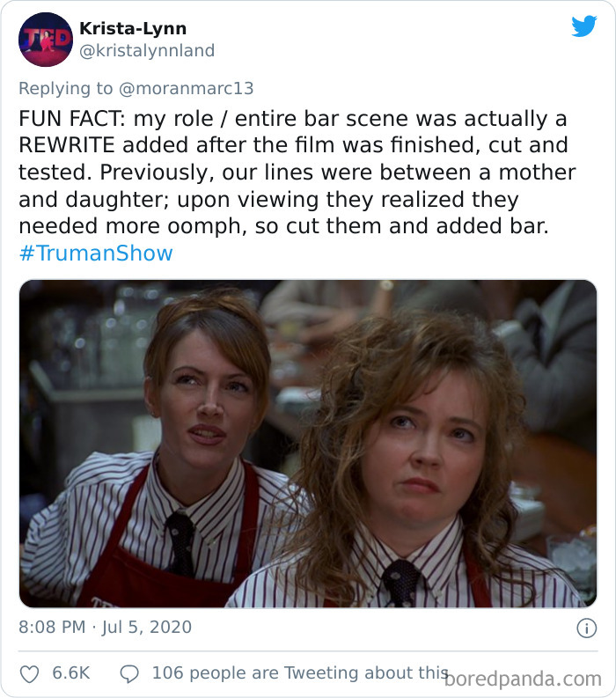Image resolution: width=616 pixels, height=698 pixels.
Task: Open Krista-Lynn display name
Action: click(x=133, y=28)
